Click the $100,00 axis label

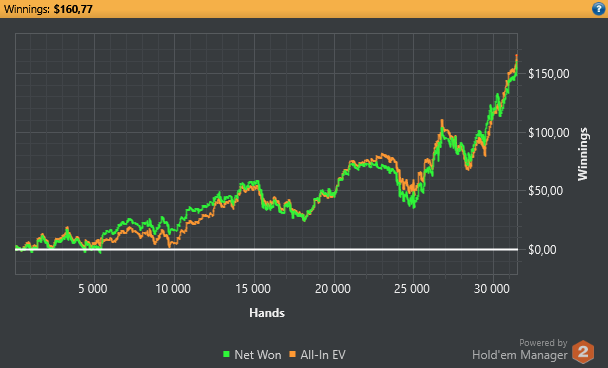click(x=549, y=133)
